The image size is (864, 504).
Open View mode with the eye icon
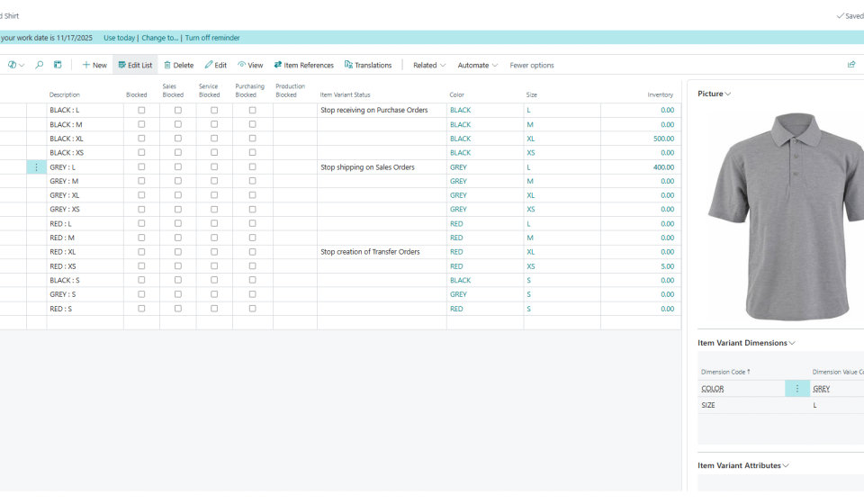tap(250, 65)
